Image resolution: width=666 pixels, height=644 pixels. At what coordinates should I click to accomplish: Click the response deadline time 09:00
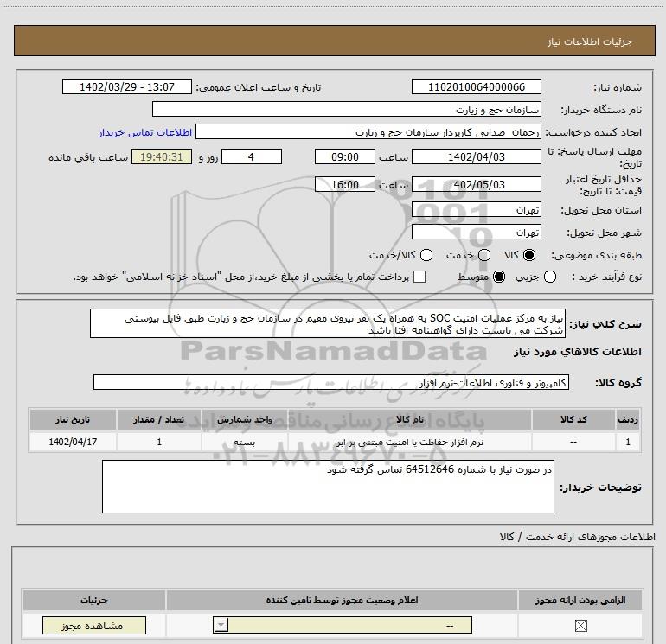[x=345, y=157]
